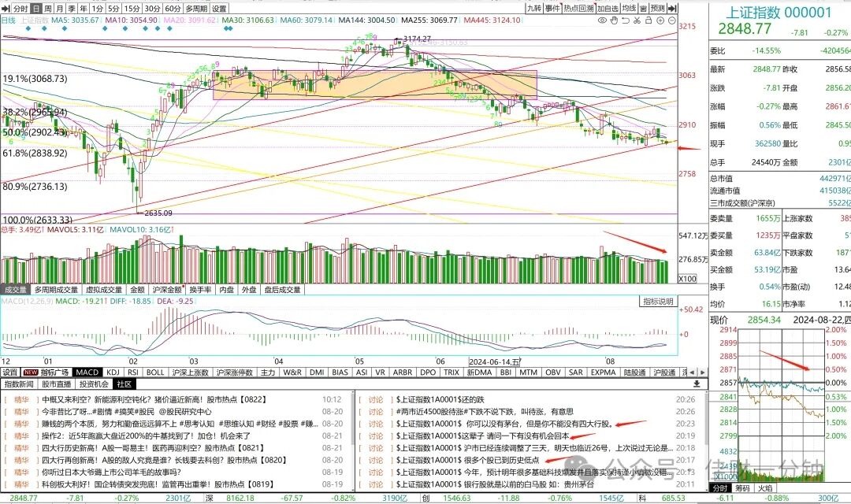
Task: Select the 季 quarterly period tab
Action: click(x=72, y=9)
